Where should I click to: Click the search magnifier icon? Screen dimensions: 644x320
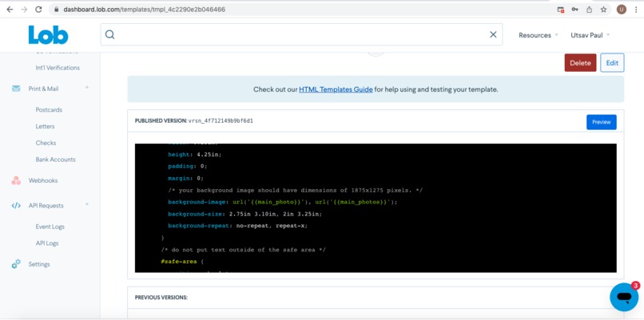pos(109,34)
